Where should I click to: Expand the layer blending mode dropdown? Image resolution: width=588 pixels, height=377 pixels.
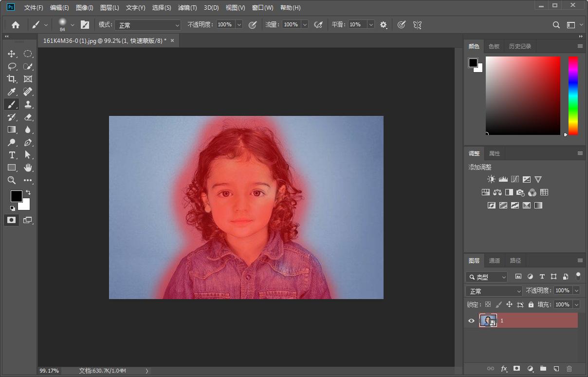coord(494,291)
